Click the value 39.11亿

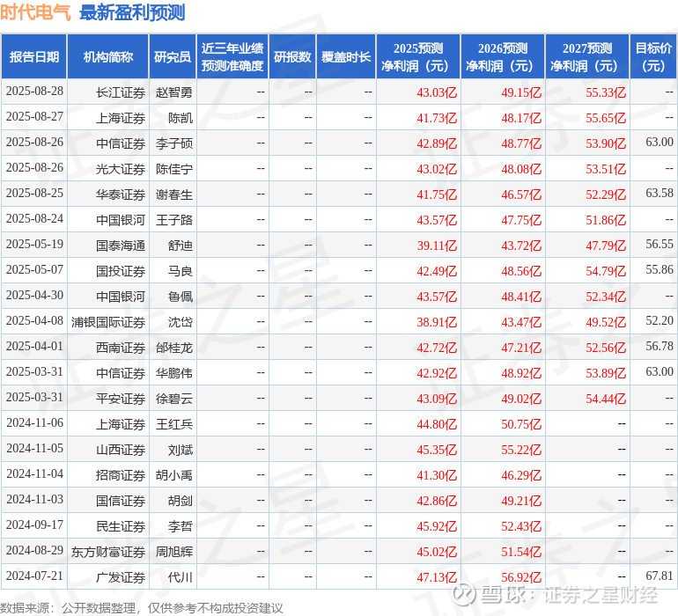(437, 246)
